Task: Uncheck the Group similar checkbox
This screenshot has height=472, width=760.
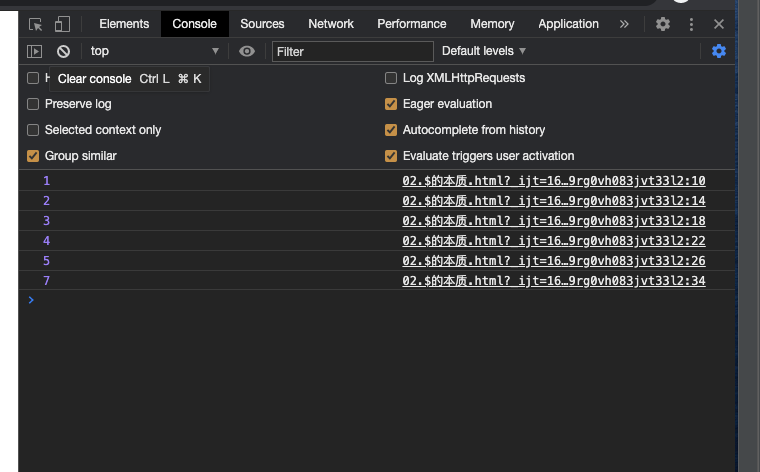Action: [33, 156]
